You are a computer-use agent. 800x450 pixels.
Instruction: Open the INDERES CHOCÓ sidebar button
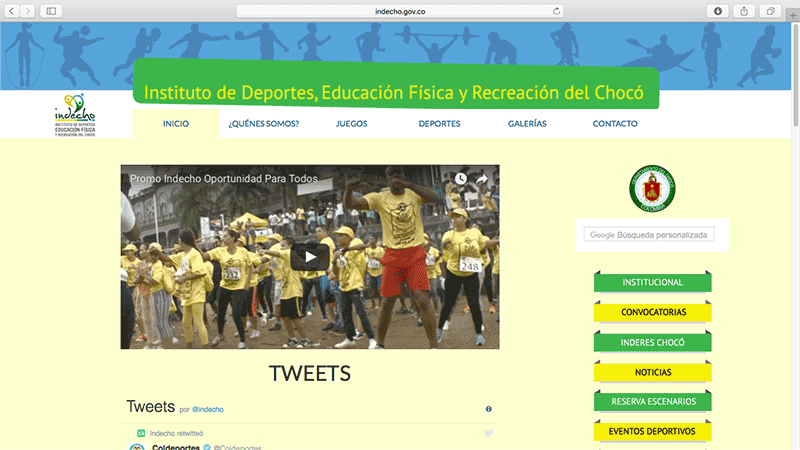tap(653, 342)
